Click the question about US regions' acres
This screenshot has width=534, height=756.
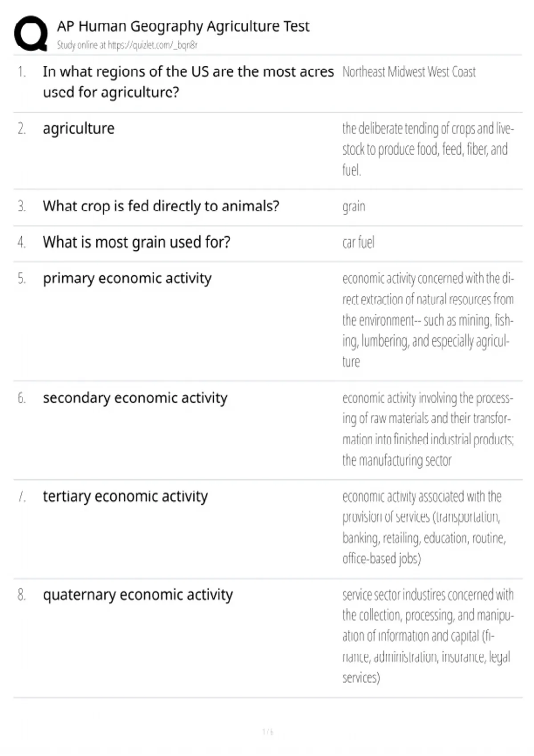click(x=188, y=82)
